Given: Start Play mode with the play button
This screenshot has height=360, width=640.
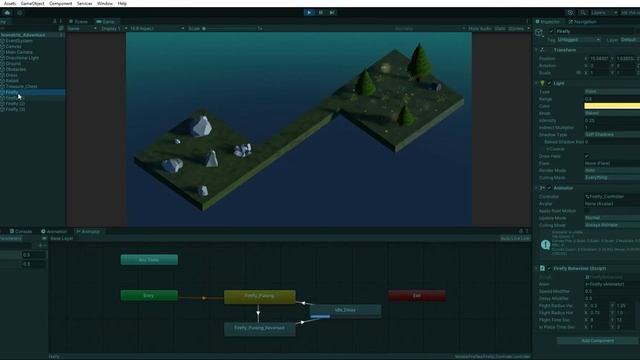Looking at the screenshot, I should pos(309,13).
